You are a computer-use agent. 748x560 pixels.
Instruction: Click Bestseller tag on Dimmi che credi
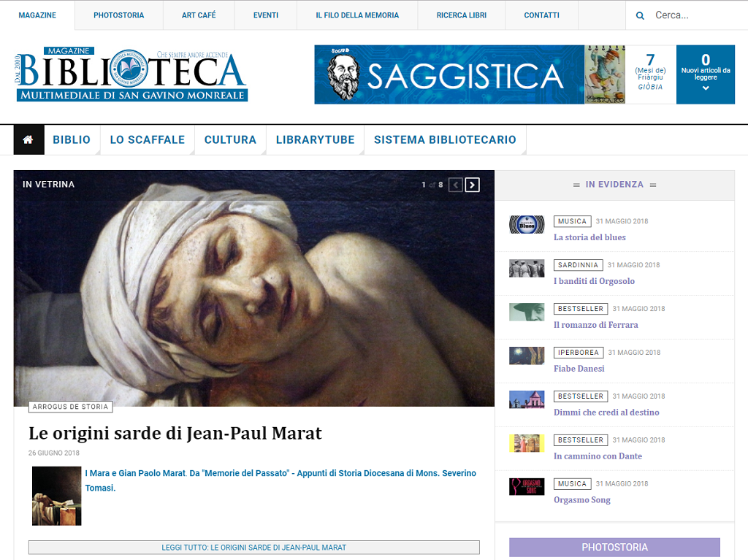pos(581,396)
